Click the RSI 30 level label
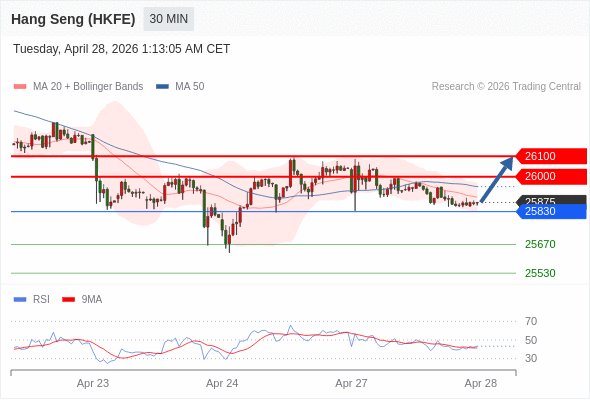 [x=531, y=358]
